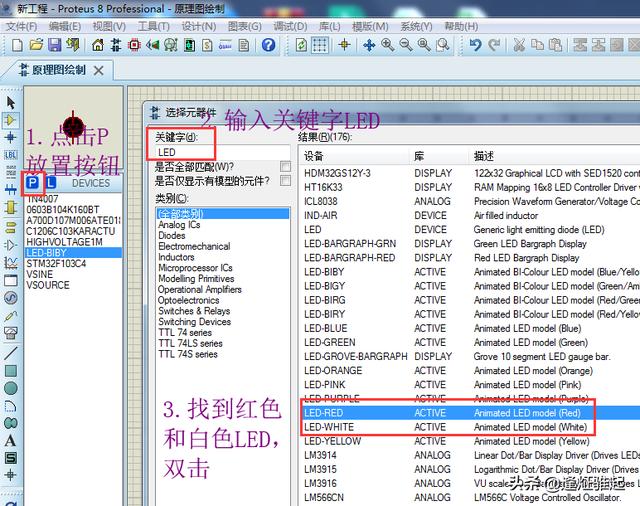Select LED-WHITE in results list
This screenshot has width=640, height=506.
click(469, 427)
